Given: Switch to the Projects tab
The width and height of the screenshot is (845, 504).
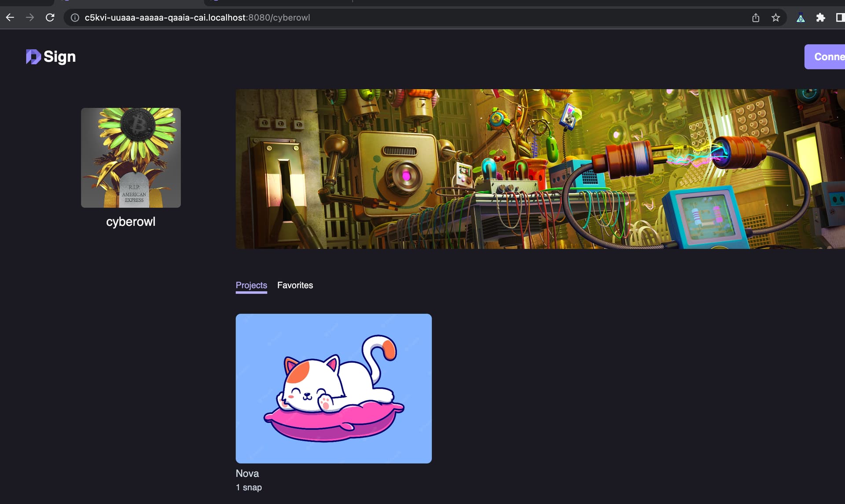Looking at the screenshot, I should [x=251, y=285].
